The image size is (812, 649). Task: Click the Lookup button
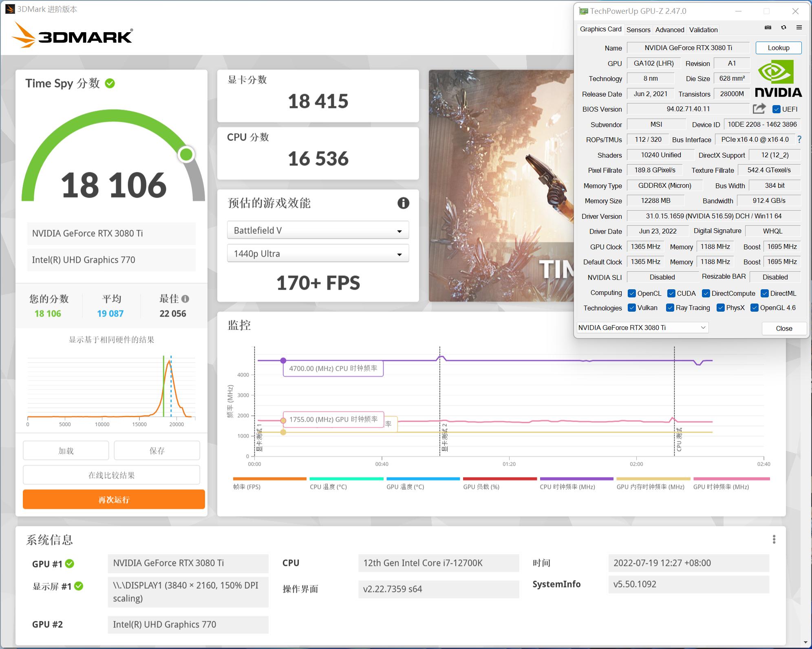(x=778, y=48)
